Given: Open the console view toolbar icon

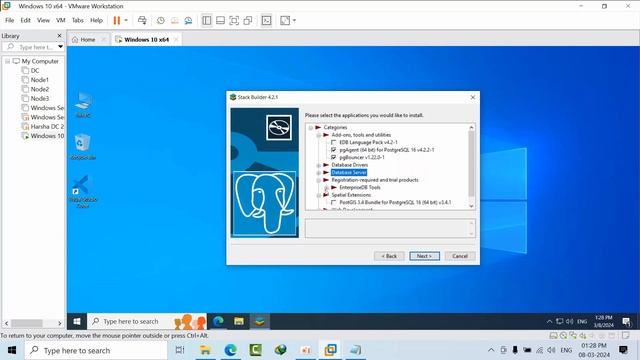Looking at the screenshot, I should point(266,20).
